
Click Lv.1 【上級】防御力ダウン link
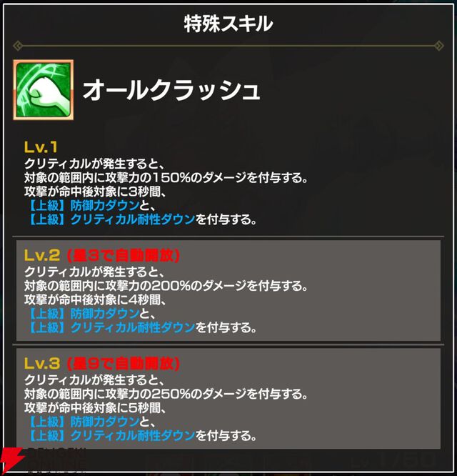tap(83, 206)
